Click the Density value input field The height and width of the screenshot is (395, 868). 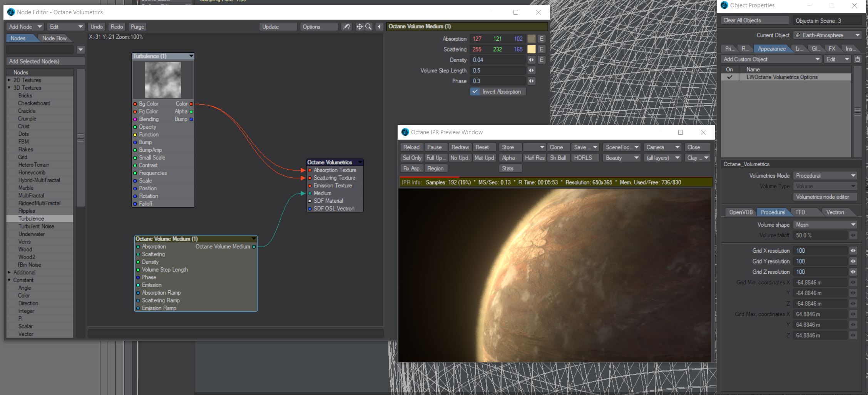[498, 60]
